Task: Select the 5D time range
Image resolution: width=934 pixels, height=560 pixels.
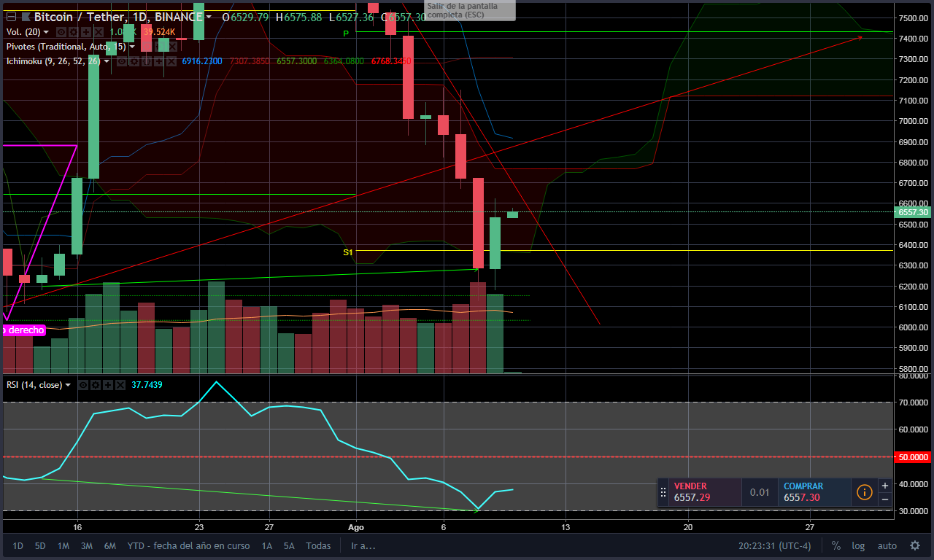Action: [x=40, y=545]
